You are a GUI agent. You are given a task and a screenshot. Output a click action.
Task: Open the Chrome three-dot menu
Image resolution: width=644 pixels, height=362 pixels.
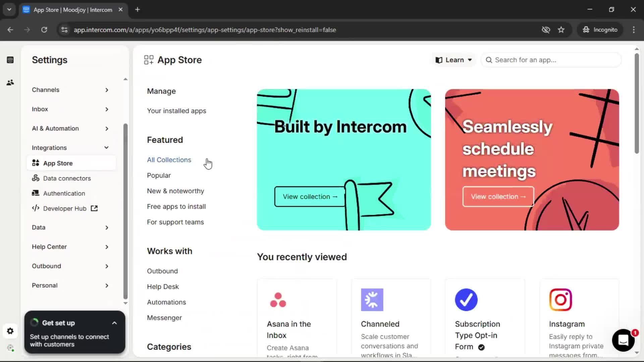click(x=634, y=30)
